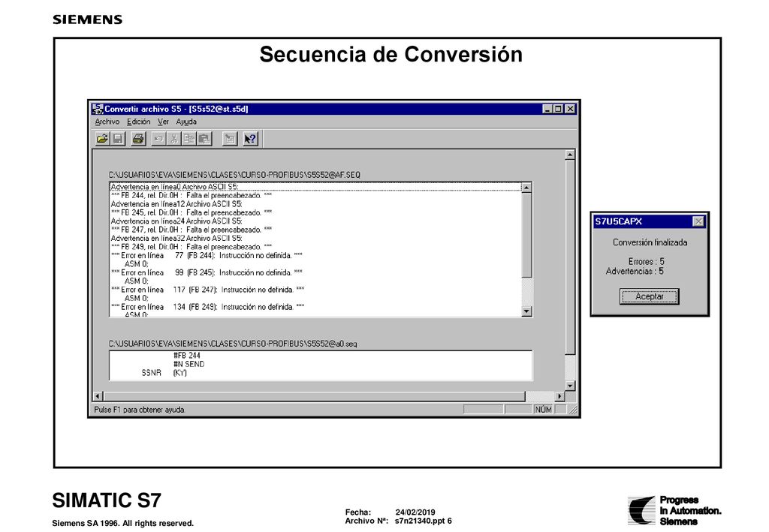
Task: Click the horizontal scrollbar thumb
Action: click(x=315, y=396)
